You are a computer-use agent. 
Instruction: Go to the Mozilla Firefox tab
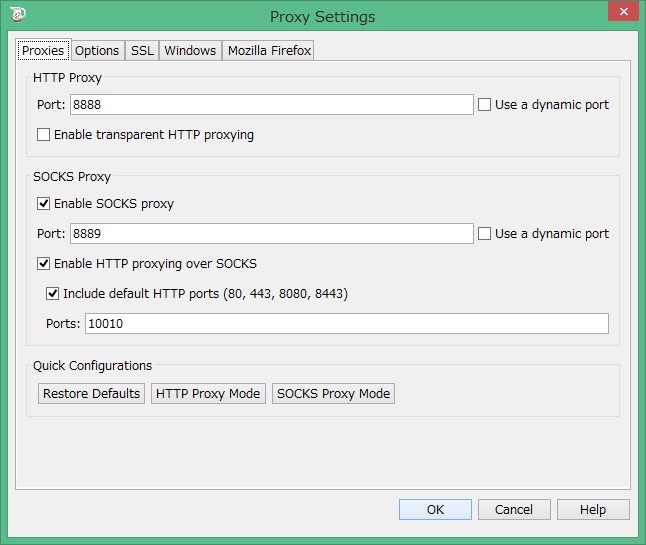(x=269, y=50)
